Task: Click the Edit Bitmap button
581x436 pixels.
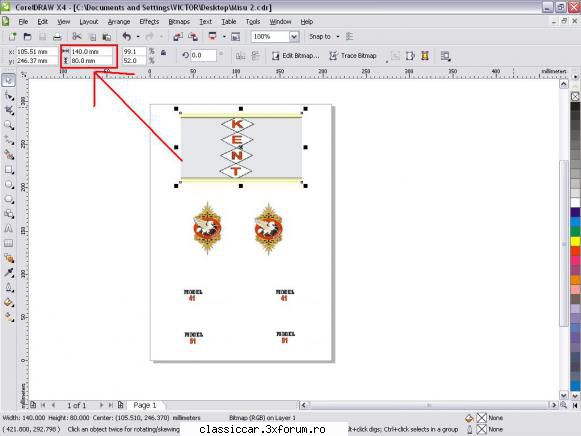Action: coord(295,56)
